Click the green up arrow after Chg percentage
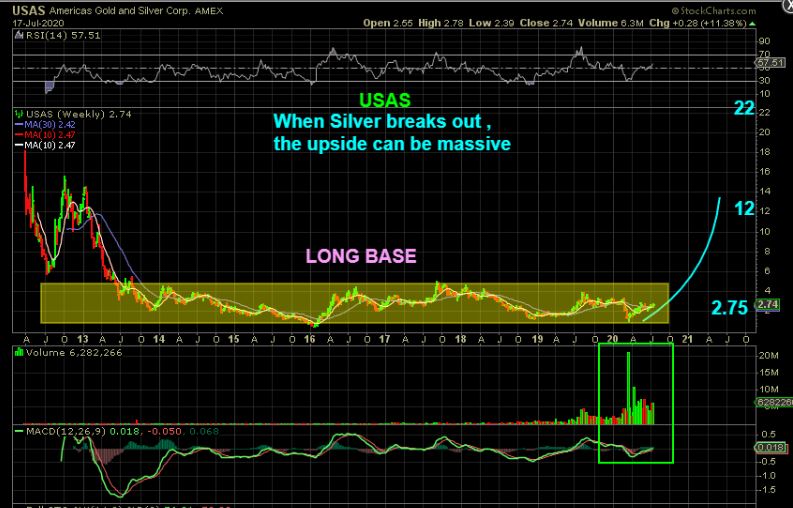793x508 pixels. point(753,23)
